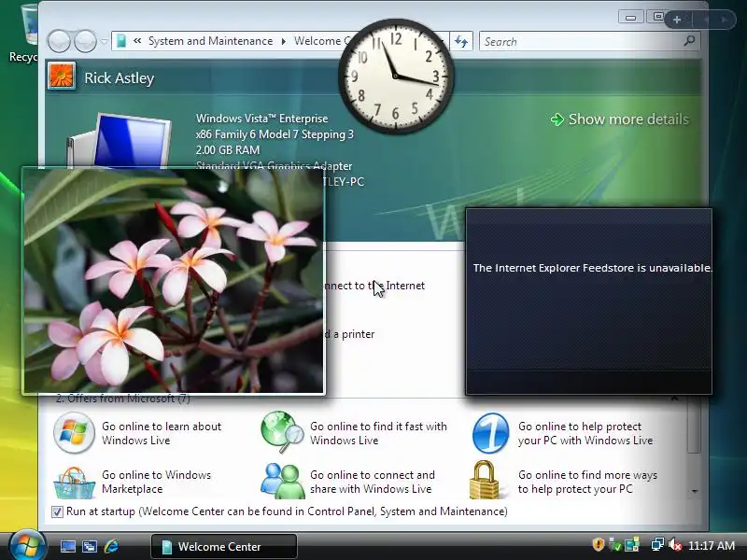Click Switch between windows quick launch icon
Screen dimensions: 747x560
pos(89,546)
